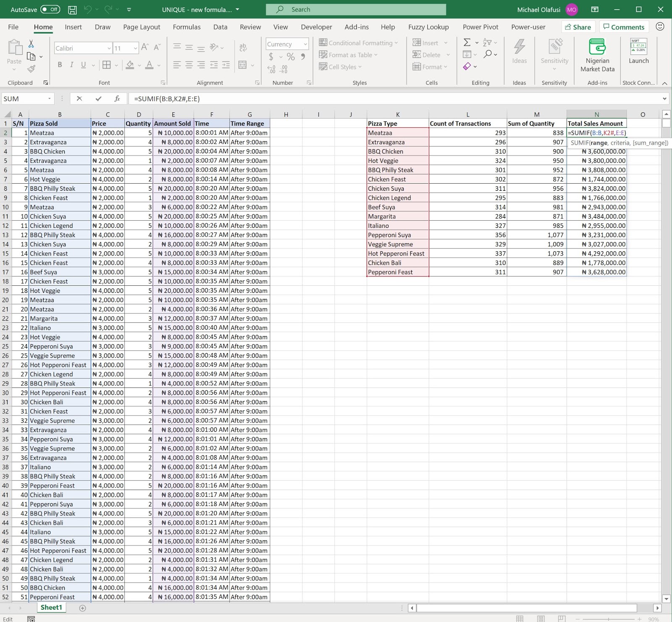Click the Share button
This screenshot has height=622, width=672.
(578, 26)
